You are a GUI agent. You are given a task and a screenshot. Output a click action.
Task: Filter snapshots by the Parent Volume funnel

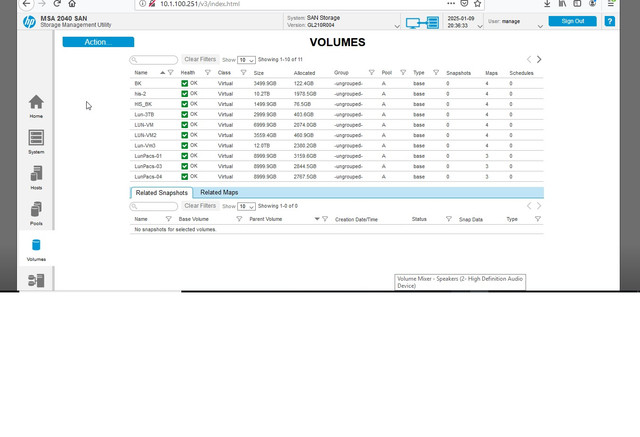(325, 219)
